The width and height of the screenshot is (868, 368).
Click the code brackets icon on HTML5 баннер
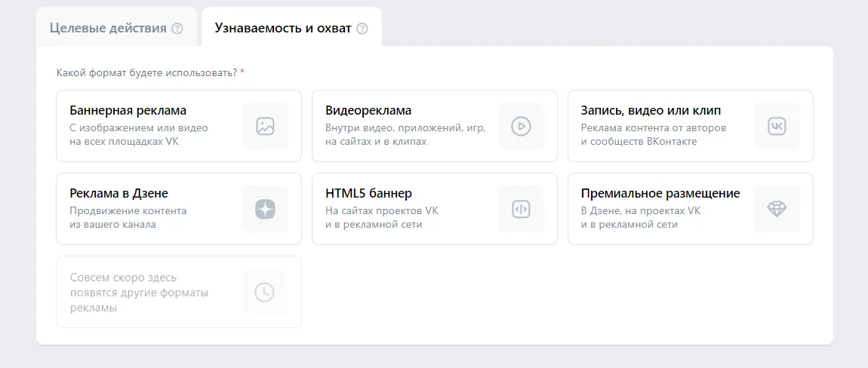[521, 209]
